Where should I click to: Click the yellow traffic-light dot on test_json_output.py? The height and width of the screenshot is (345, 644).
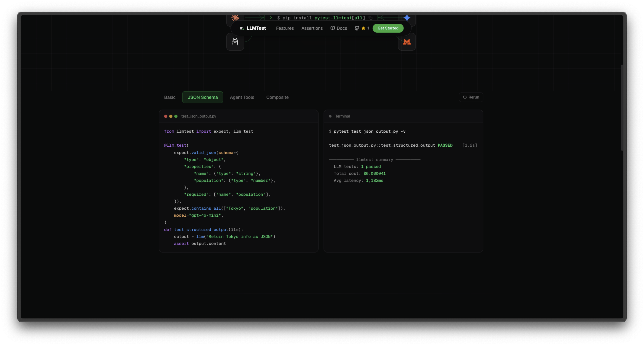171,116
